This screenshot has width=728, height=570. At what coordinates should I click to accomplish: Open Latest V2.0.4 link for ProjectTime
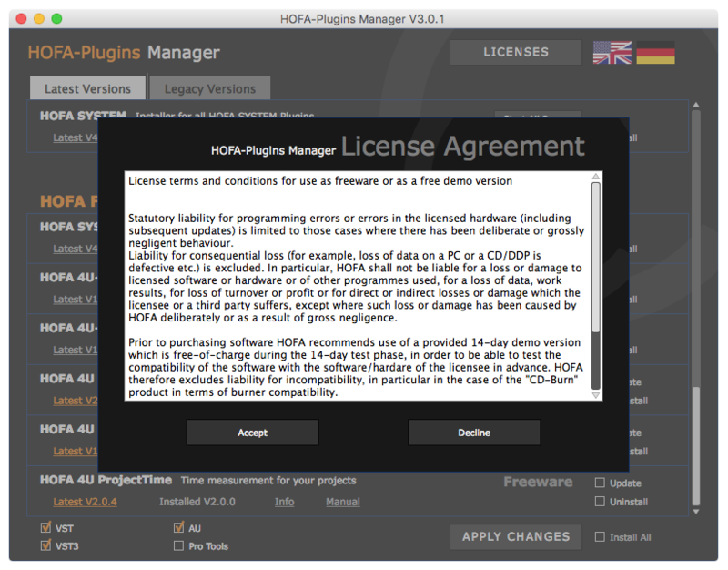tap(85, 502)
